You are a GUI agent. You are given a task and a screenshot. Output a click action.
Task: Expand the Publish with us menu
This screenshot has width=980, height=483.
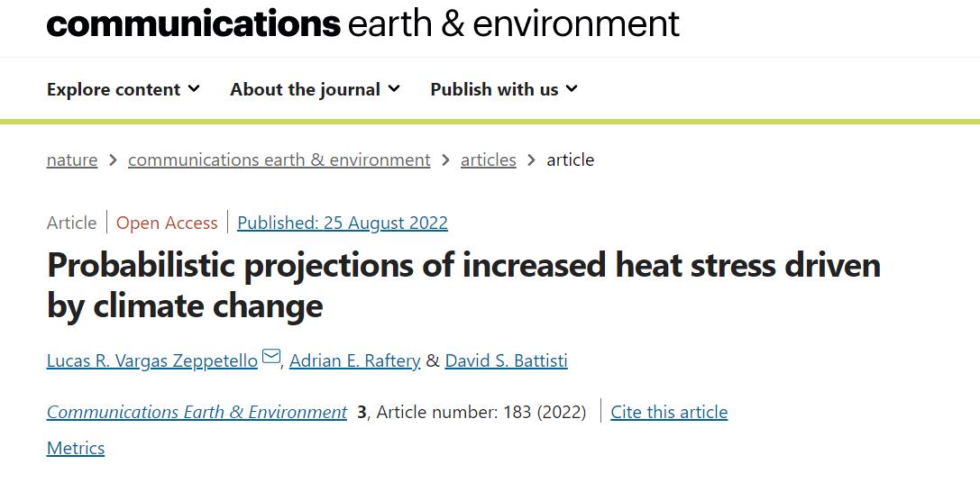tap(503, 89)
